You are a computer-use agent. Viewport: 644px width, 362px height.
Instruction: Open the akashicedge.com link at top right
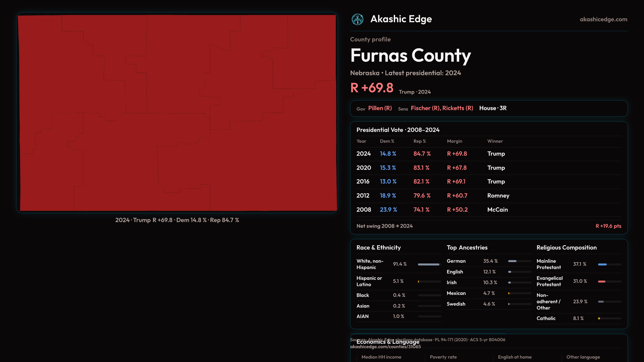603,19
